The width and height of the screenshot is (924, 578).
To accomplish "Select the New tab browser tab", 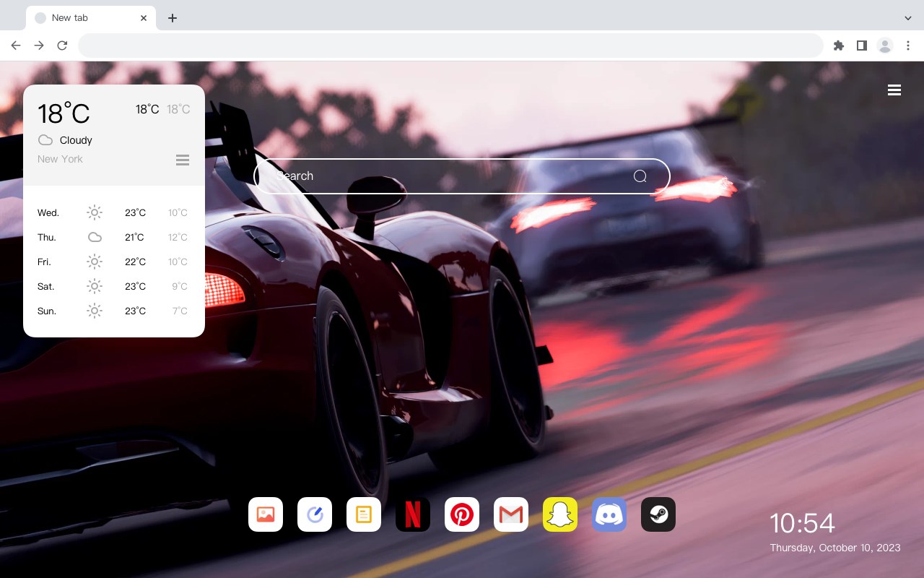I will point(91,18).
